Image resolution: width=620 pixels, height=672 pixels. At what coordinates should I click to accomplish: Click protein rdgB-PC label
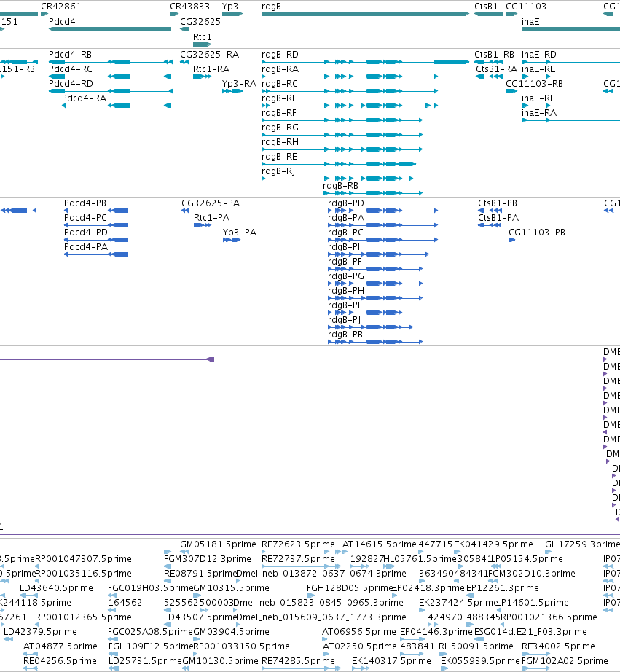tap(345, 233)
